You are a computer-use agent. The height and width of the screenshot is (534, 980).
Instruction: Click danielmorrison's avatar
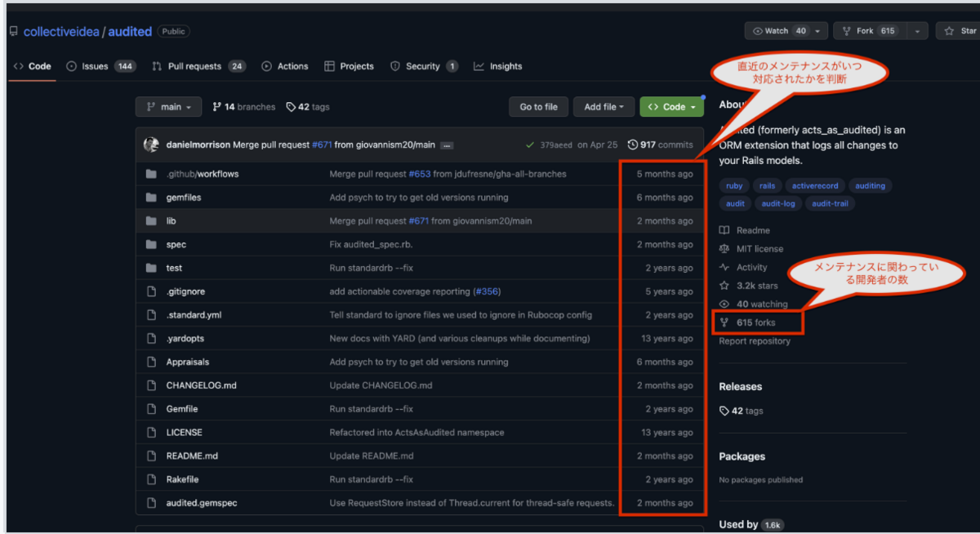[151, 145]
